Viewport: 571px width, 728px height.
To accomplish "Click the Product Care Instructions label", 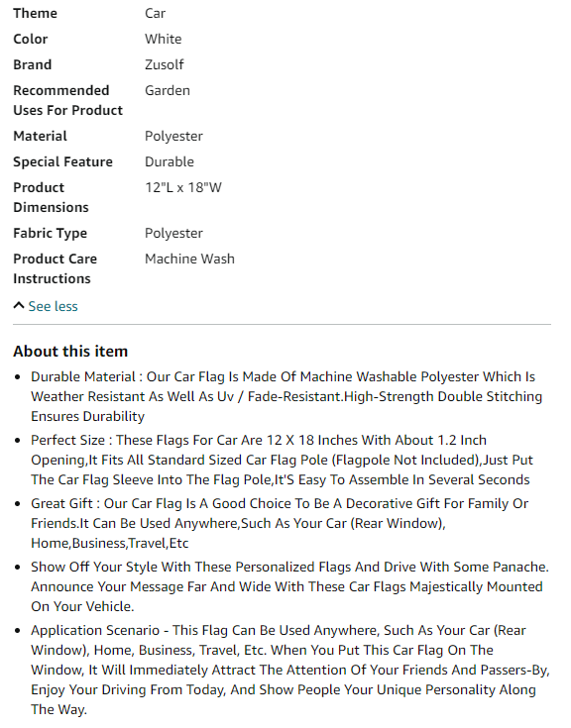I will [56, 268].
